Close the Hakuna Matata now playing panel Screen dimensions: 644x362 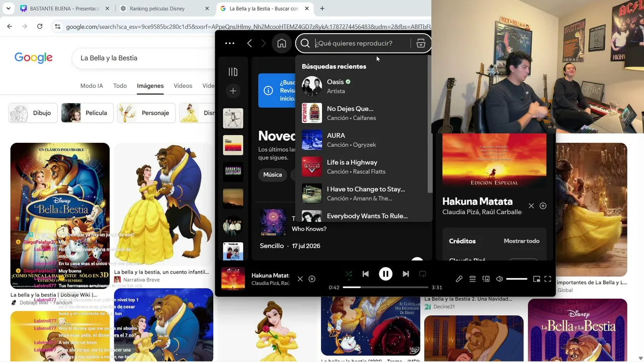click(531, 206)
